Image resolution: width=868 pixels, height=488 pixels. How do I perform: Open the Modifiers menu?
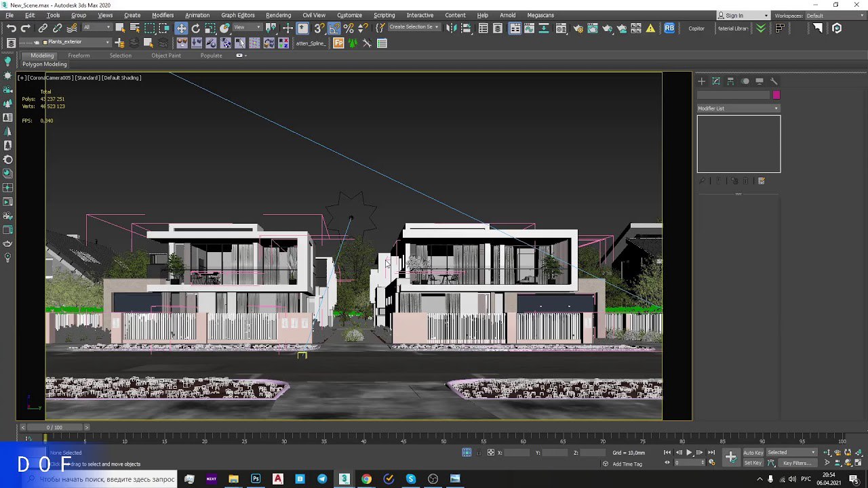[163, 15]
